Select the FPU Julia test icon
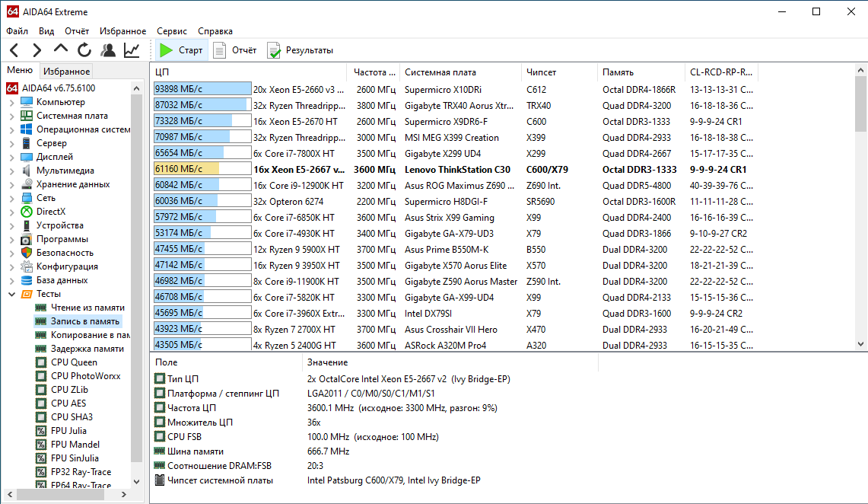Viewport: 868px width, 504px height. click(41, 431)
